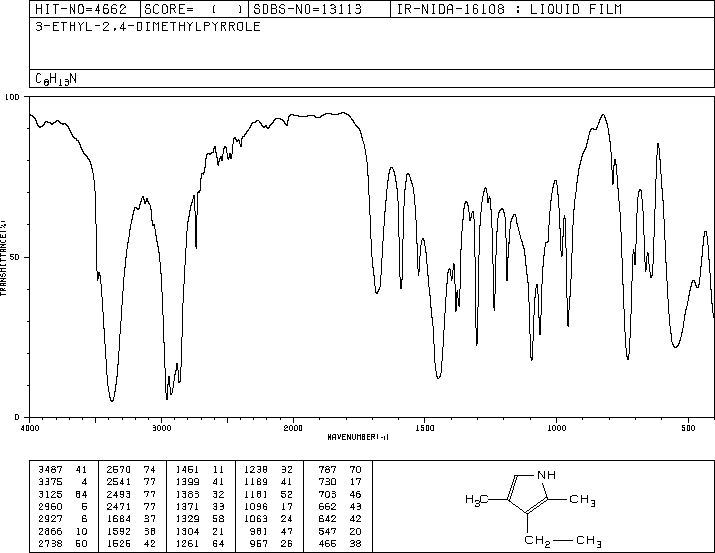Select peak table entry 1181
715x553 pixels.
(256, 494)
